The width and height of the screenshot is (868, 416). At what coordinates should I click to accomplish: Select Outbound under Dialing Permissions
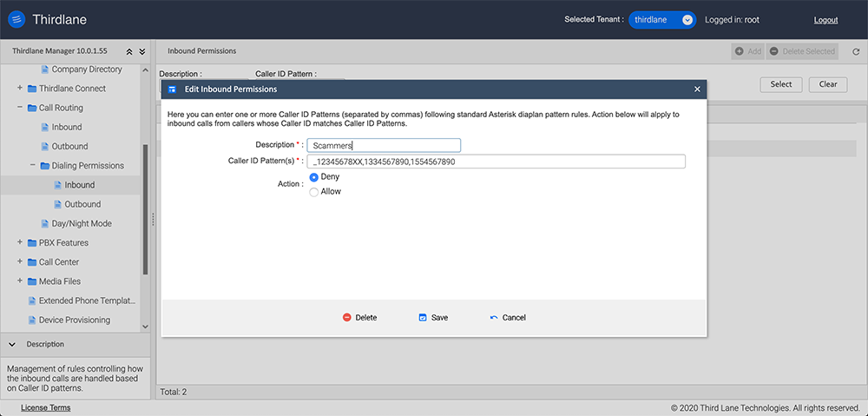(x=82, y=204)
